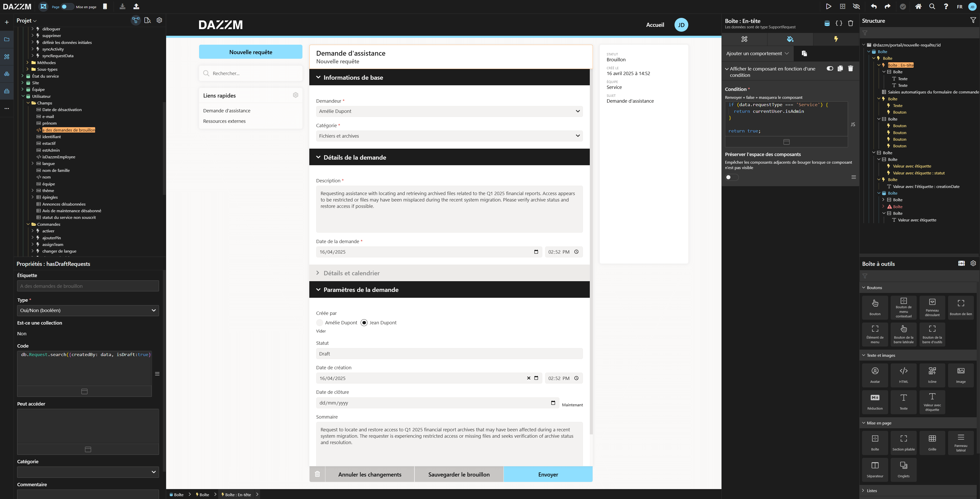The image size is (980, 499).
Task: Open the Ressources externes quick link
Action: pos(225,121)
